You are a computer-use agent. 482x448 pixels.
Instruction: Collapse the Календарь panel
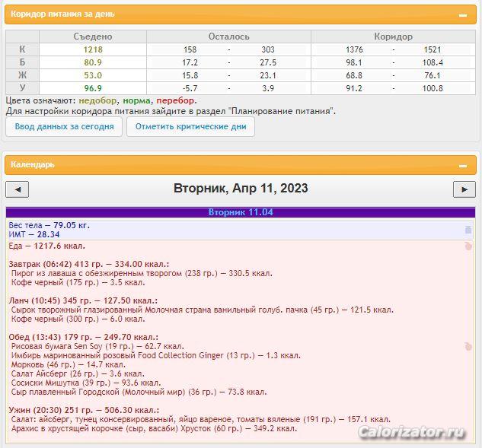[462, 165]
